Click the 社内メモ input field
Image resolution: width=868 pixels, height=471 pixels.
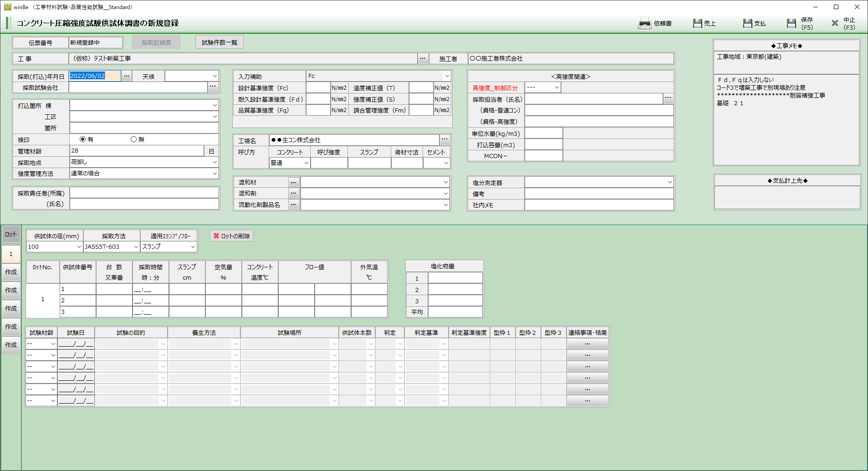click(599, 205)
